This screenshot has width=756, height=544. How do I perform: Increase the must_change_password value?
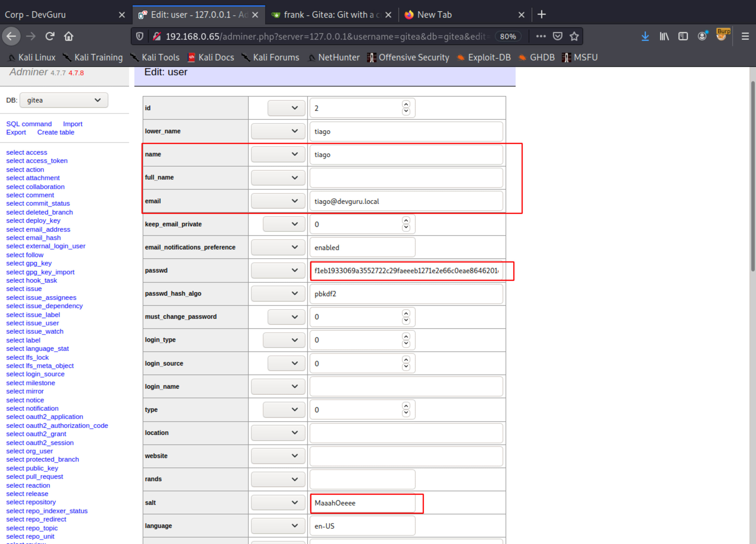tap(406, 313)
